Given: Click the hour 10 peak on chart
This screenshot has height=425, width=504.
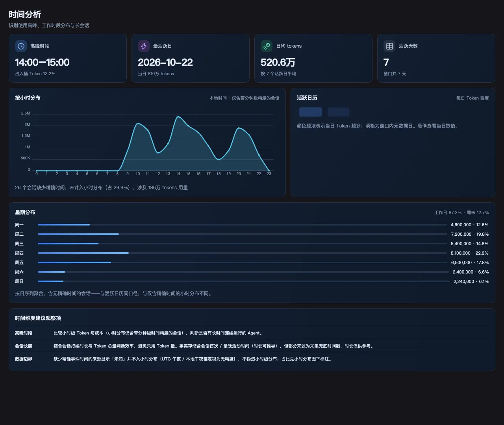Looking at the screenshot, I should [x=137, y=124].
